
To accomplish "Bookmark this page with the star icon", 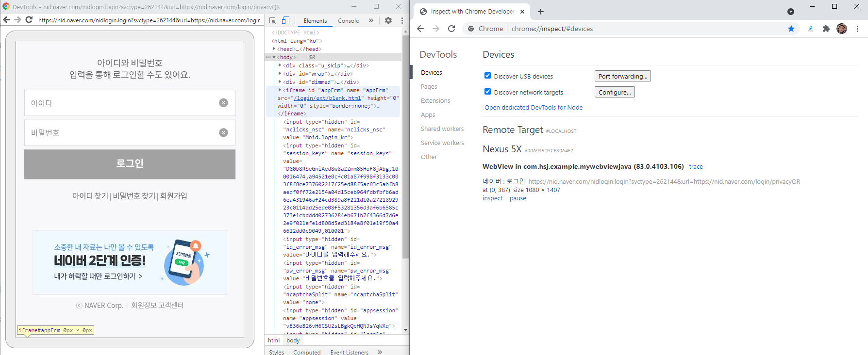I will click(791, 29).
